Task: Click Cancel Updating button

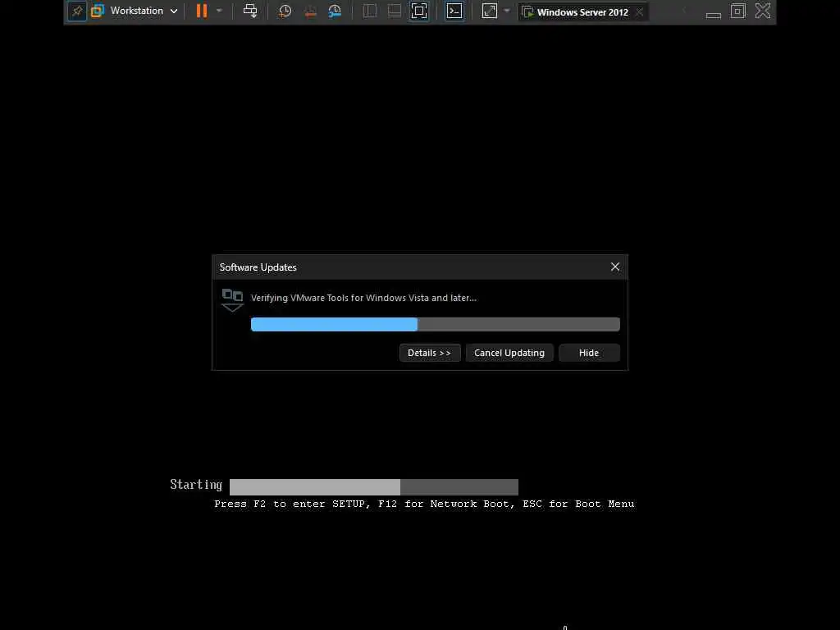Action: 509,353
